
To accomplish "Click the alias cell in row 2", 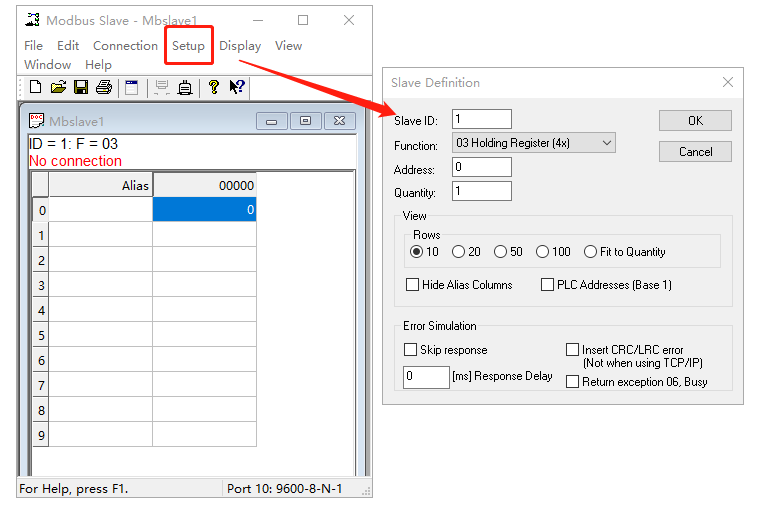I will click(101, 260).
